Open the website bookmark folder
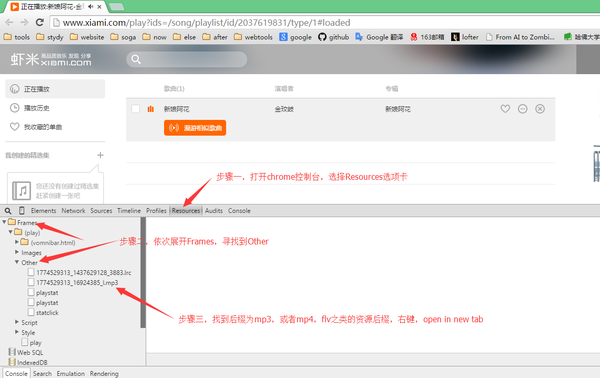The width and height of the screenshot is (600, 378). pyautogui.click(x=87, y=37)
